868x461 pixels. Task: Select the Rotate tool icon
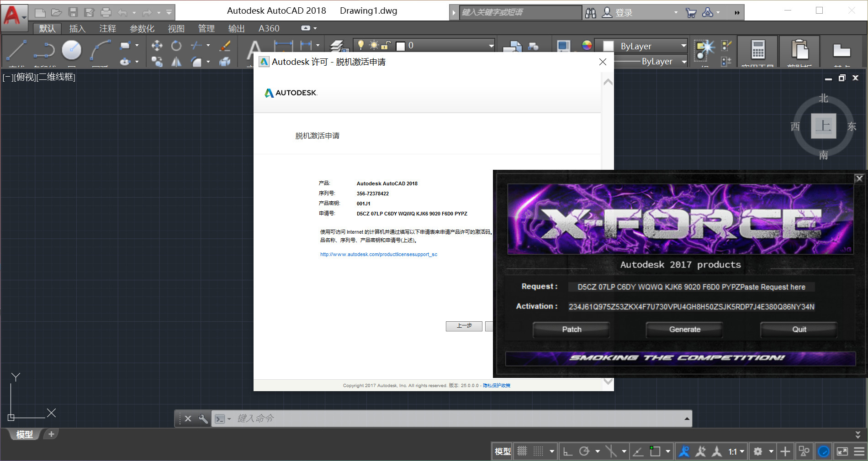pyautogui.click(x=176, y=45)
